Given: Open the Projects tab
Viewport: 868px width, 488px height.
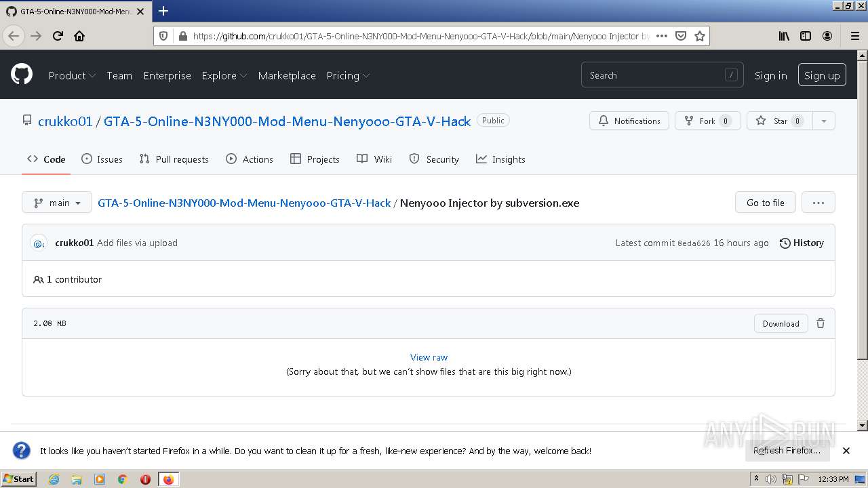Looking at the screenshot, I should pos(315,159).
